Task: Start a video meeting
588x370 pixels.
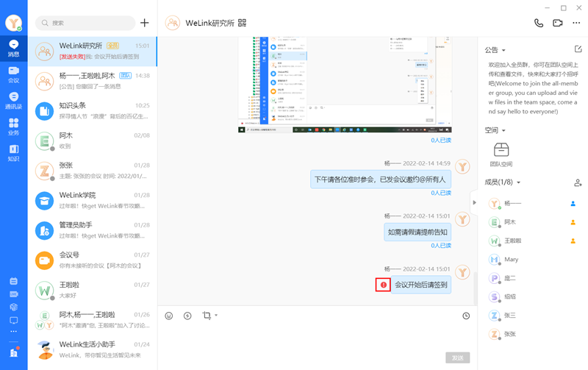Action: (x=558, y=23)
